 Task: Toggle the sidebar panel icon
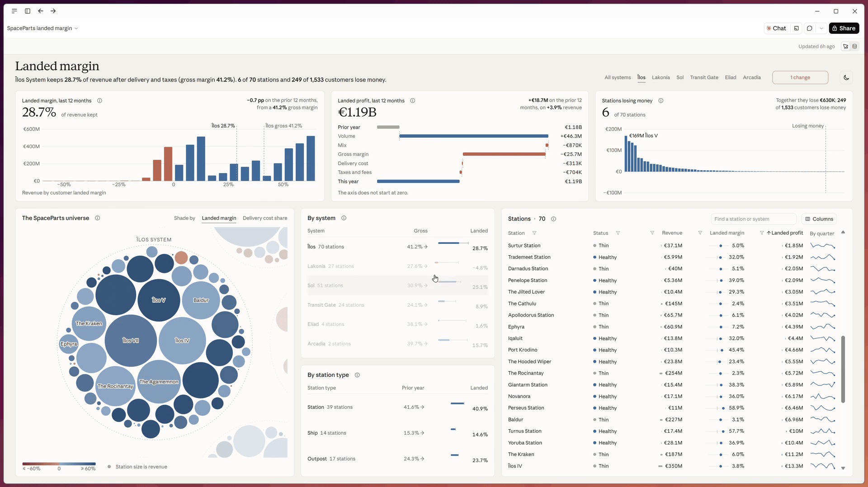point(28,11)
